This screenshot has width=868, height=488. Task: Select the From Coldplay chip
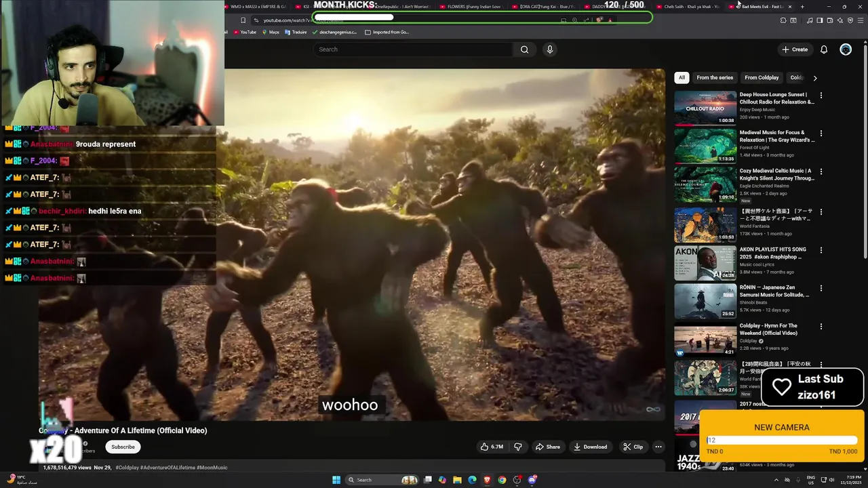[762, 77]
